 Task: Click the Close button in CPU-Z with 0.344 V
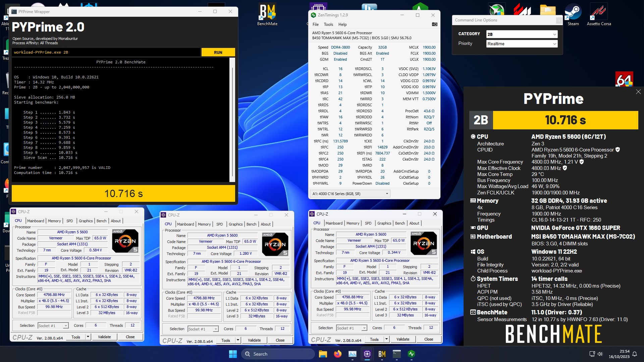pyautogui.click(x=429, y=339)
